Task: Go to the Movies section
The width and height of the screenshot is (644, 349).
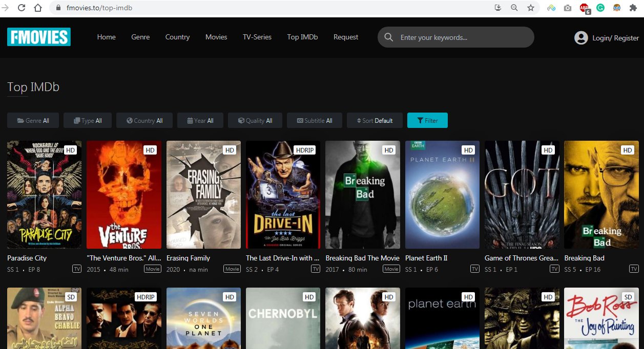Action: point(216,37)
